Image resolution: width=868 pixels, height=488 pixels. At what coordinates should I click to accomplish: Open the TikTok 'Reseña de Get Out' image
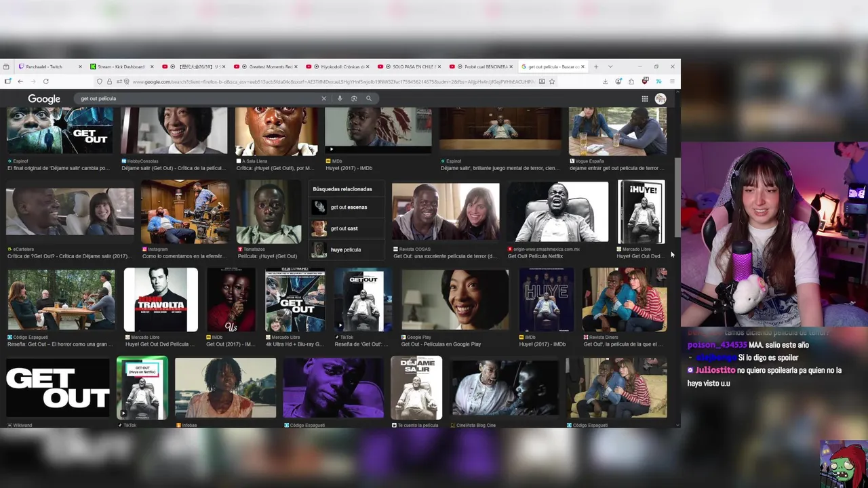click(x=363, y=300)
